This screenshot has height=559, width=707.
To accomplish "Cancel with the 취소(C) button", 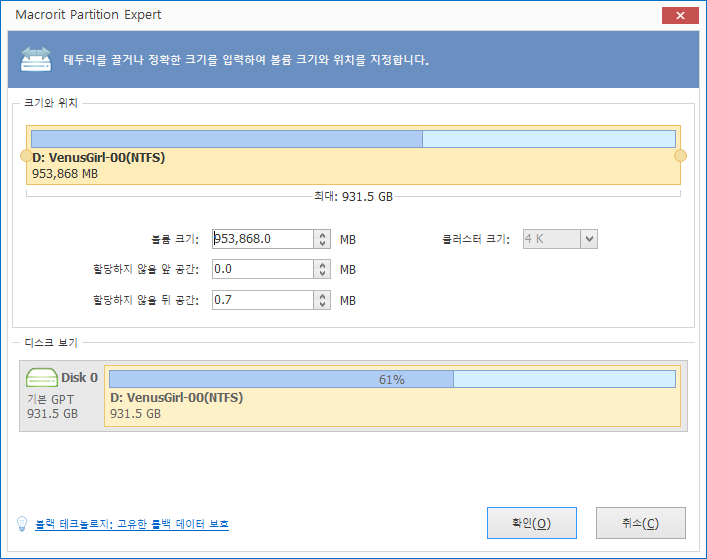I will tap(641, 523).
